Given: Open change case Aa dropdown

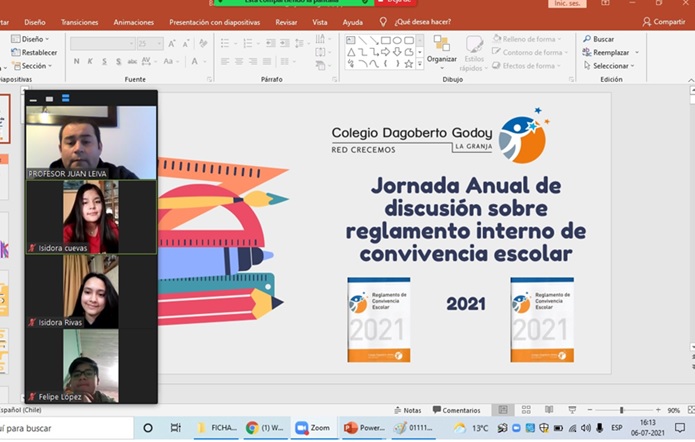Looking at the screenshot, I should click(x=170, y=61).
